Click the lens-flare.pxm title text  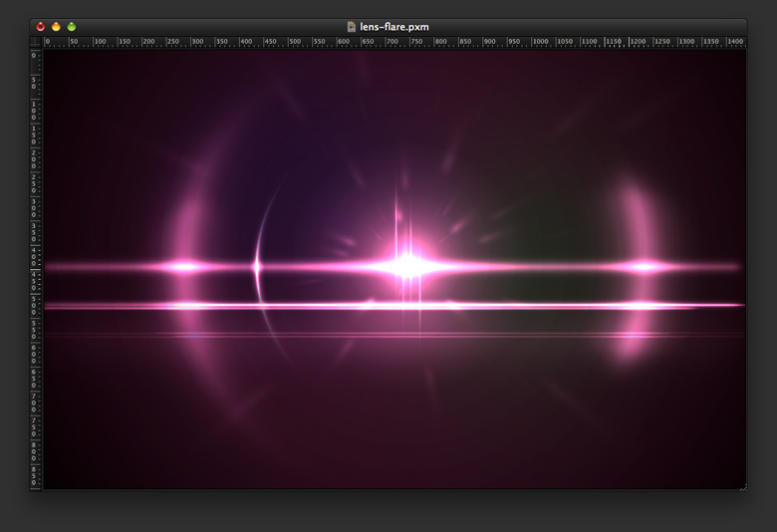tap(393, 27)
